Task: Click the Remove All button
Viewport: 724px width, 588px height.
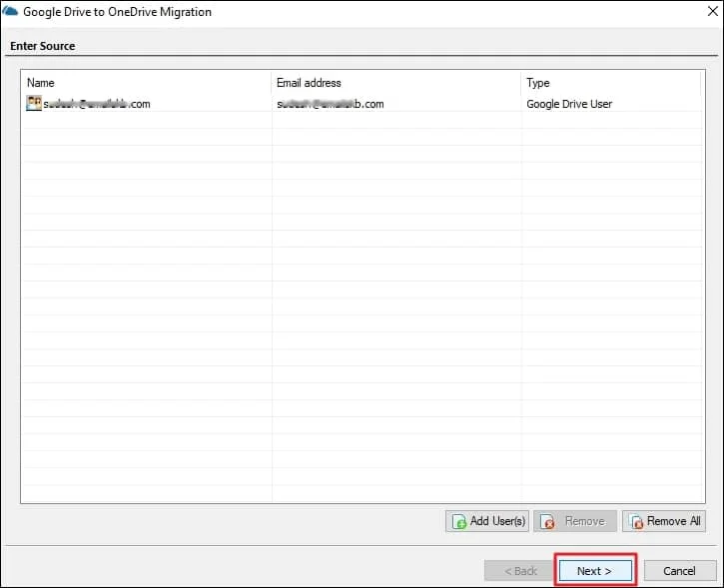Action: [x=664, y=521]
